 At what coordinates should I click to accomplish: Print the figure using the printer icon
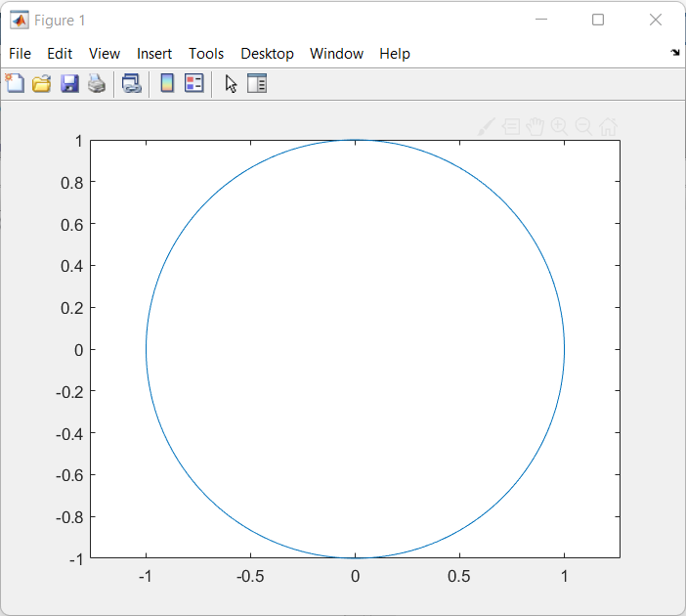point(97,83)
